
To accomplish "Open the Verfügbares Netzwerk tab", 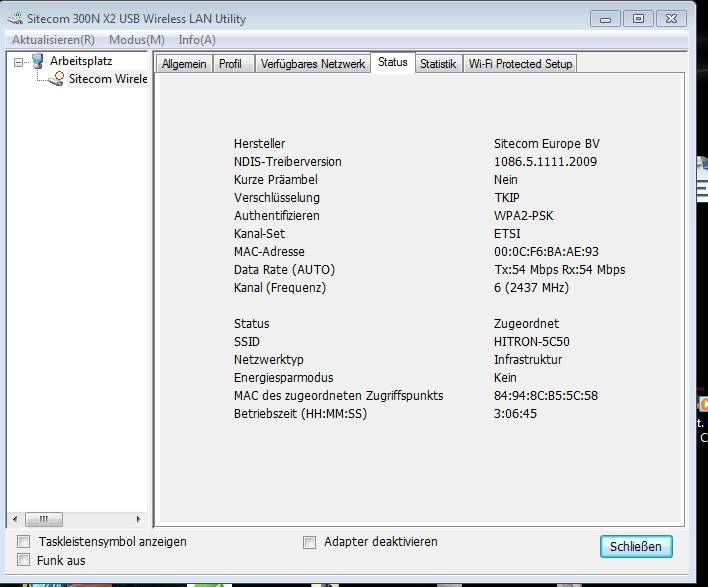I will pyautogui.click(x=312, y=64).
